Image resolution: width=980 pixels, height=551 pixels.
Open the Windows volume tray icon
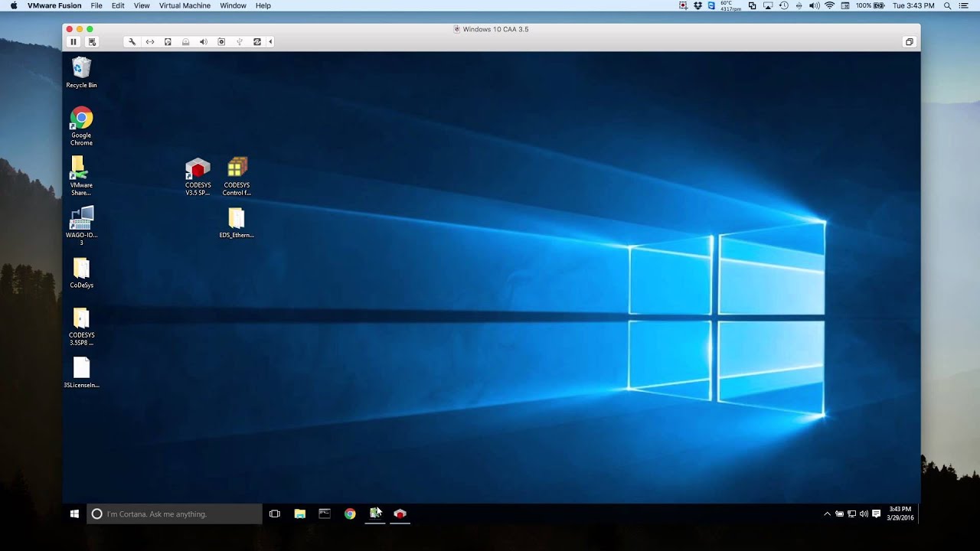pos(864,514)
